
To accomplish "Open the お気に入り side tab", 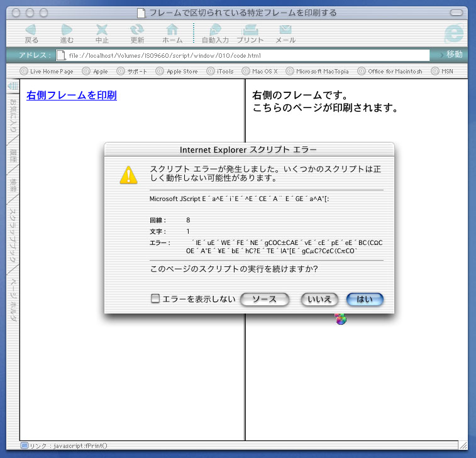I will (13, 115).
